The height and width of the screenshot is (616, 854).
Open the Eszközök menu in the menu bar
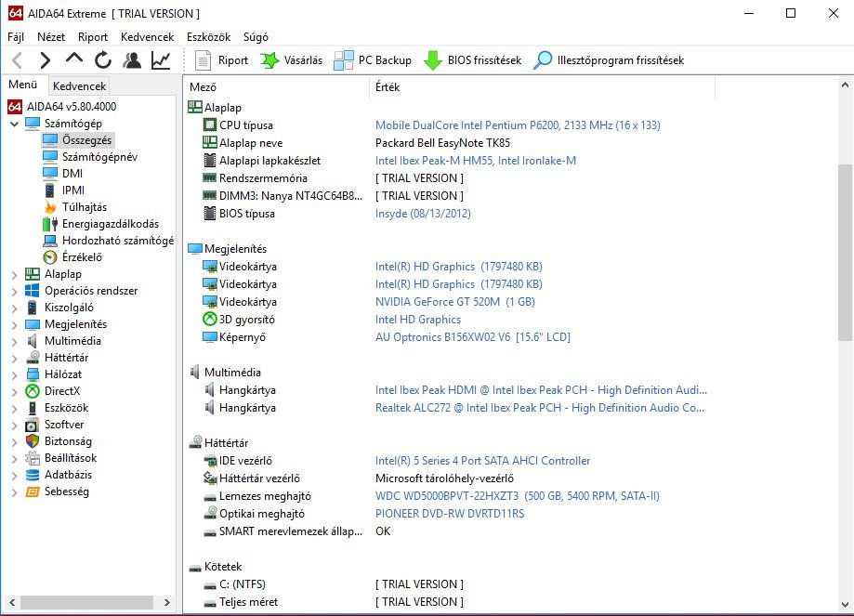tap(208, 37)
